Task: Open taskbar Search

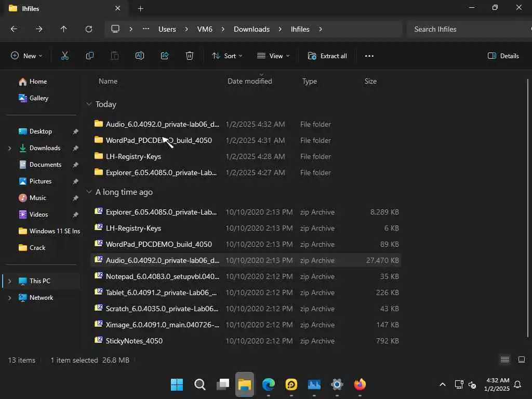Action: (x=200, y=385)
